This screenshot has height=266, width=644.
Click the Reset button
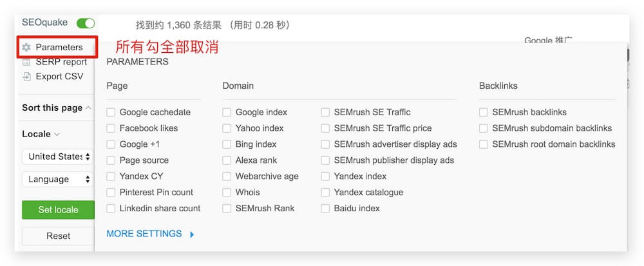click(x=58, y=236)
